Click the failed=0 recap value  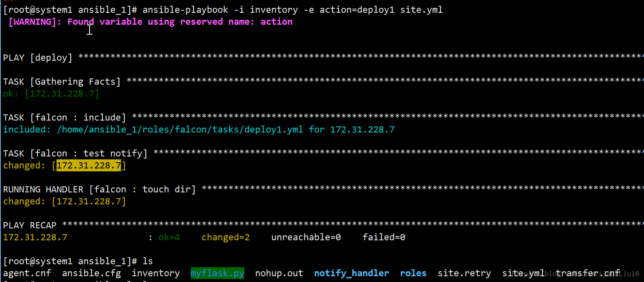(x=384, y=237)
